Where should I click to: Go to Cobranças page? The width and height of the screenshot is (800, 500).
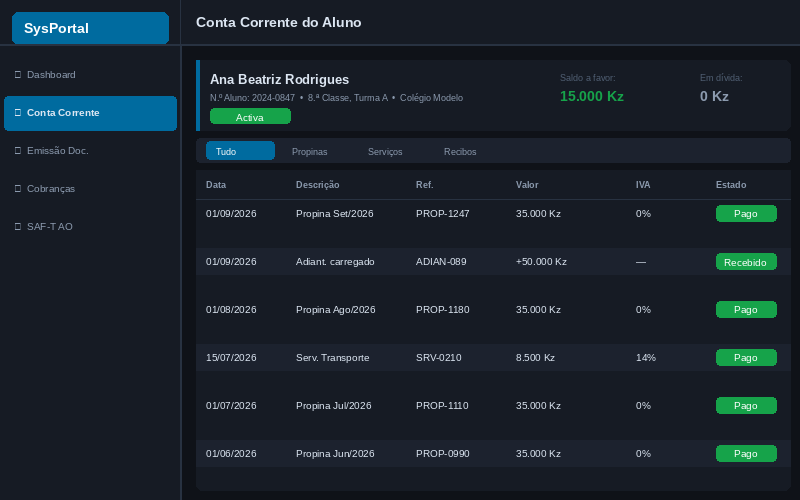[90, 189]
